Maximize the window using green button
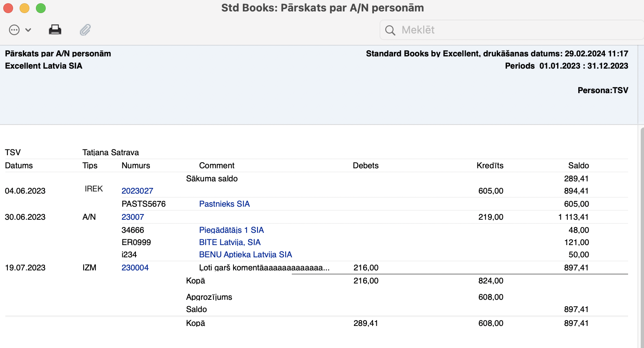Viewport: 644px width, 348px height. 41,8
